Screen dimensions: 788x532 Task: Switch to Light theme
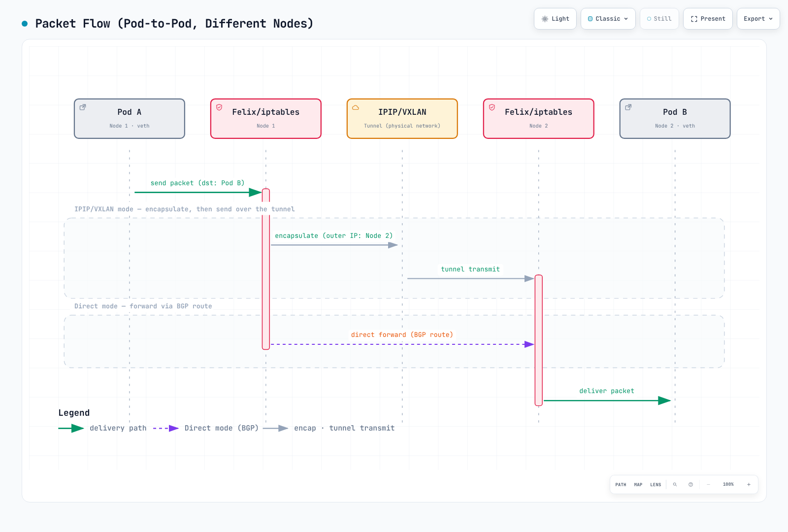[555, 19]
